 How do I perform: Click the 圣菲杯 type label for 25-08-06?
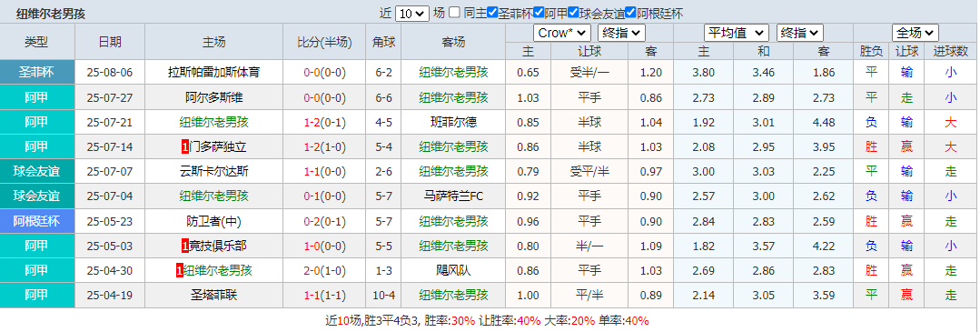37,72
